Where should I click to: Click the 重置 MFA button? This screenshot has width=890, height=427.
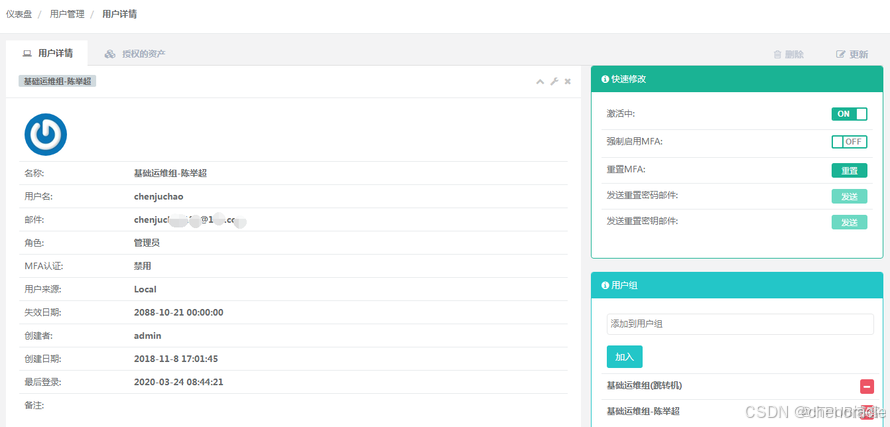[x=849, y=170]
